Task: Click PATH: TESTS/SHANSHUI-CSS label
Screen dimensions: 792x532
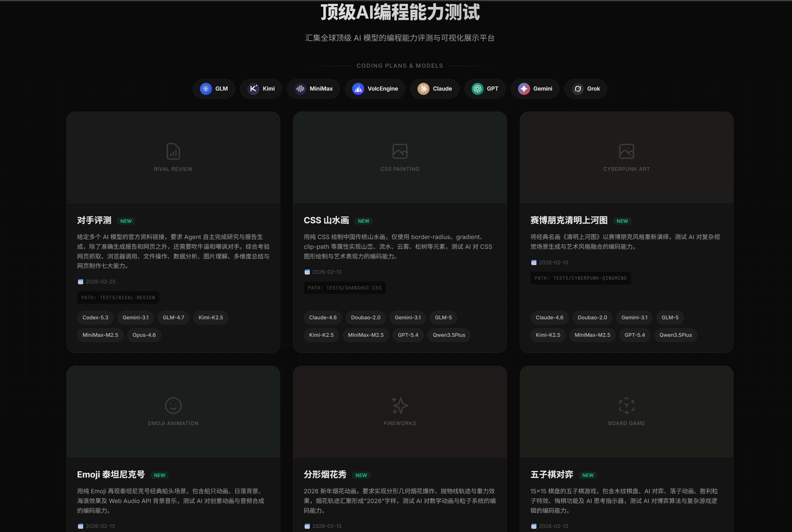Action: click(x=345, y=288)
